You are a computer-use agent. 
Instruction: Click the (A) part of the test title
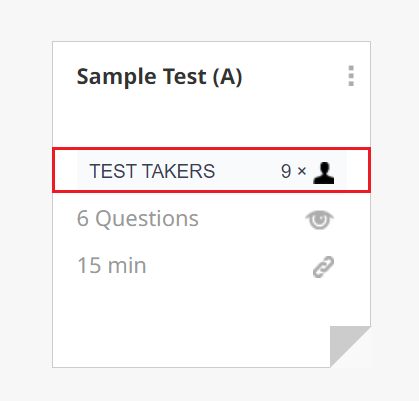[x=227, y=77]
